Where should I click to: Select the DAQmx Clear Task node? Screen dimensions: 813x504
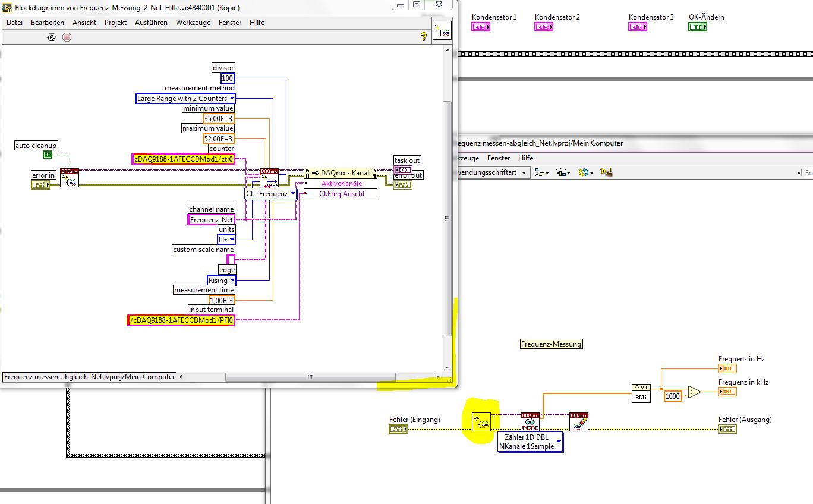click(x=578, y=422)
